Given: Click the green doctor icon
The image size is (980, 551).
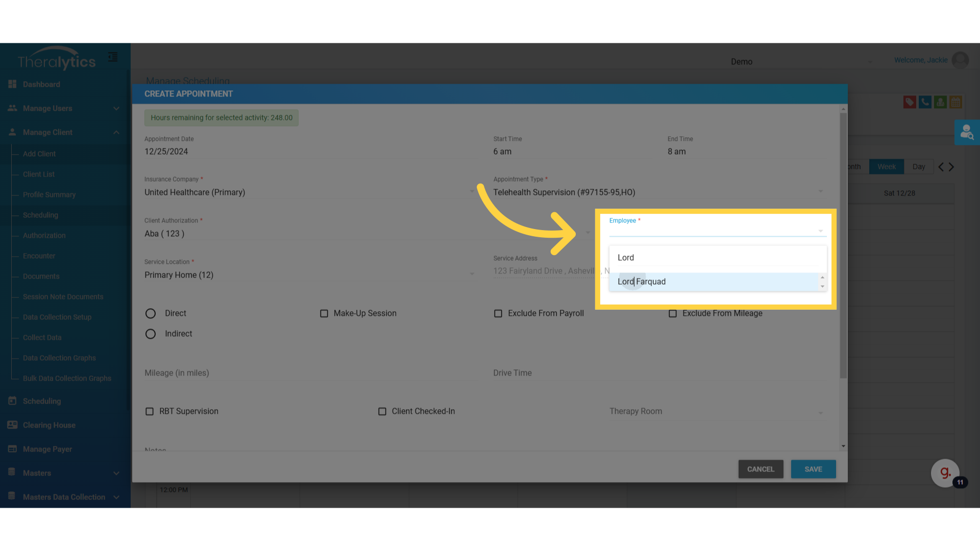Looking at the screenshot, I should tap(940, 102).
